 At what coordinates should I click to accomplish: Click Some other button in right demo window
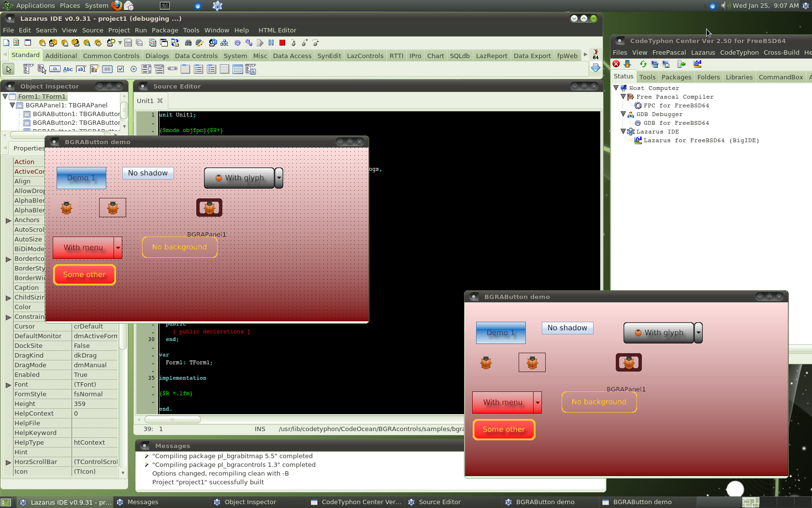(x=504, y=430)
